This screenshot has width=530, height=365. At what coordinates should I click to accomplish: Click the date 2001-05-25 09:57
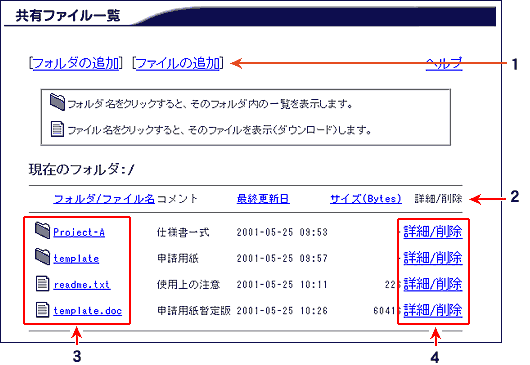[282, 259]
